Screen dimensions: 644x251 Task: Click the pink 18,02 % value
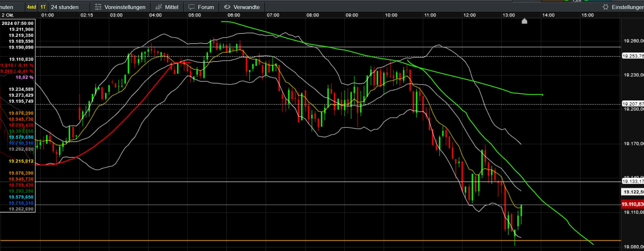pos(25,77)
